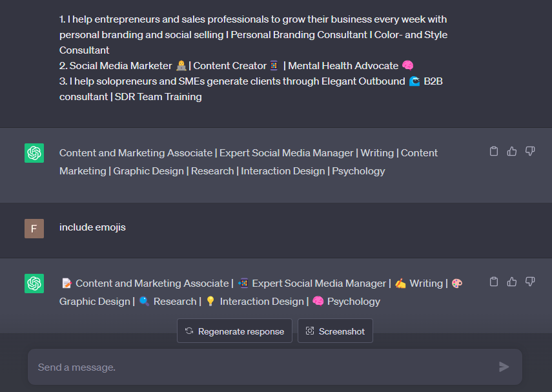Copy the emoji headline response

[494, 282]
